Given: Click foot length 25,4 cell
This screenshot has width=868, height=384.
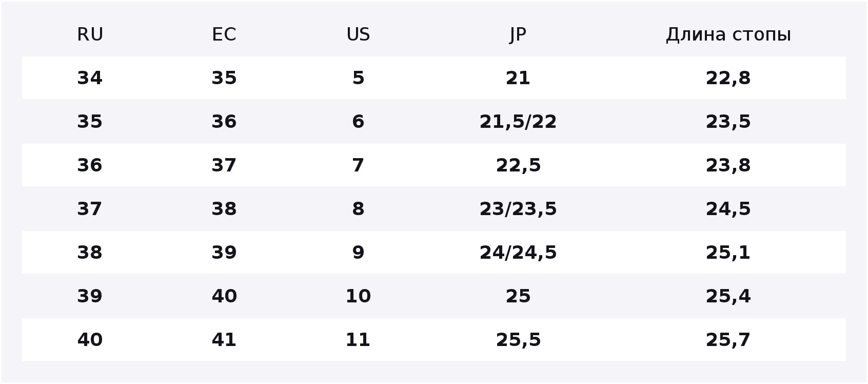Looking at the screenshot, I should click(x=728, y=296).
